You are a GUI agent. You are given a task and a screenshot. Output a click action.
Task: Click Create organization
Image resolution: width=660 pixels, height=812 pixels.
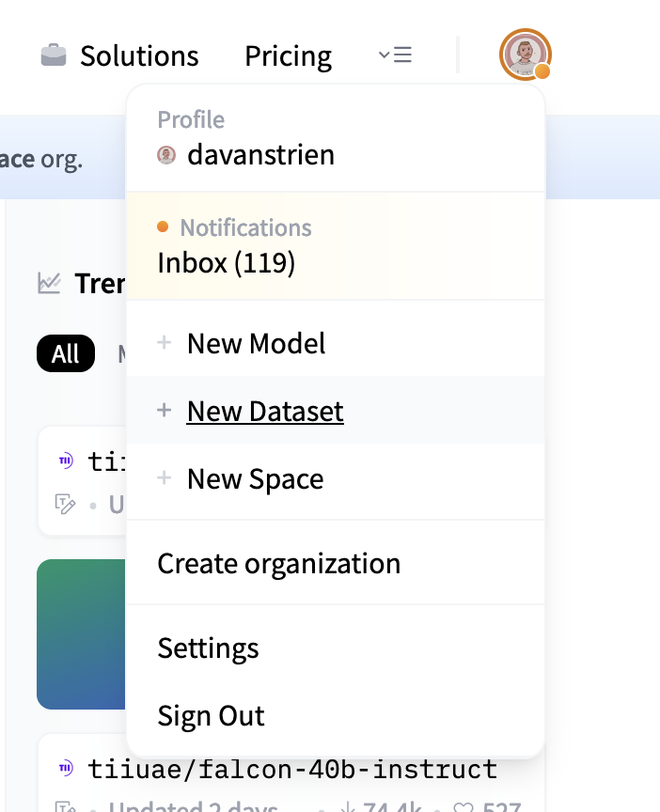(x=278, y=563)
